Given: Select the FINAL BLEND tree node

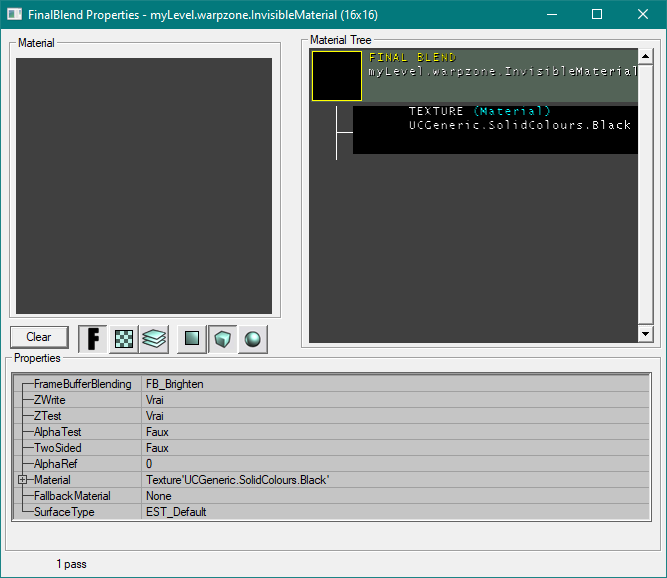Looking at the screenshot, I should pos(500,65).
